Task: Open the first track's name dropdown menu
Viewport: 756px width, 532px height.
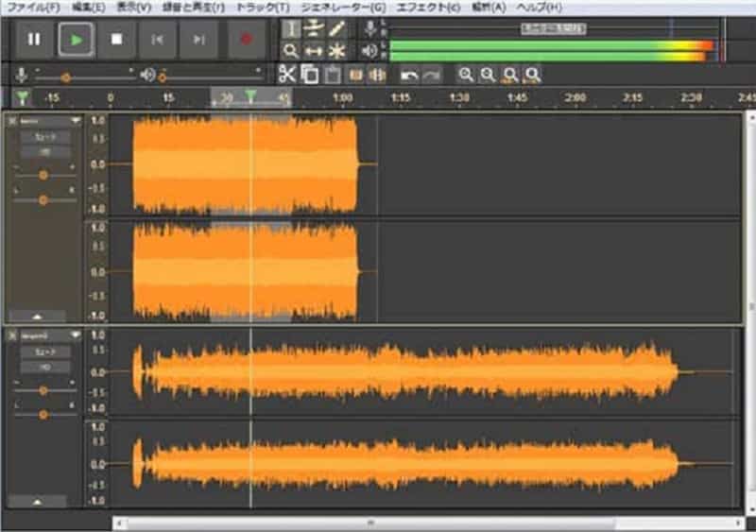Action: [75, 121]
